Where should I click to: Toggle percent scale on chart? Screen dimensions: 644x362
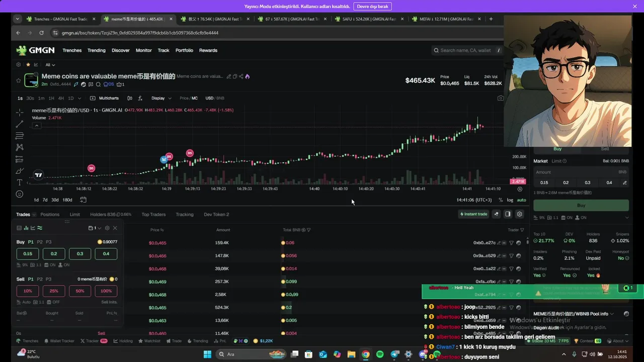[x=501, y=200]
